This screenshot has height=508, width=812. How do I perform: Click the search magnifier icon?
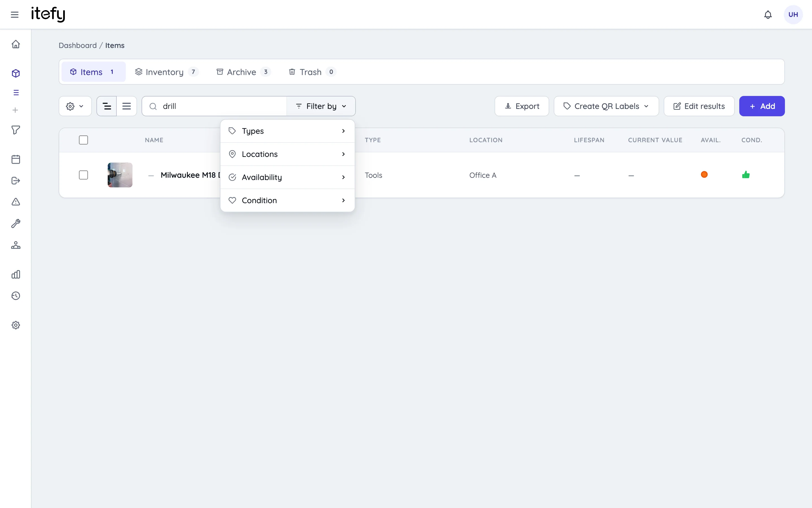pos(153,106)
